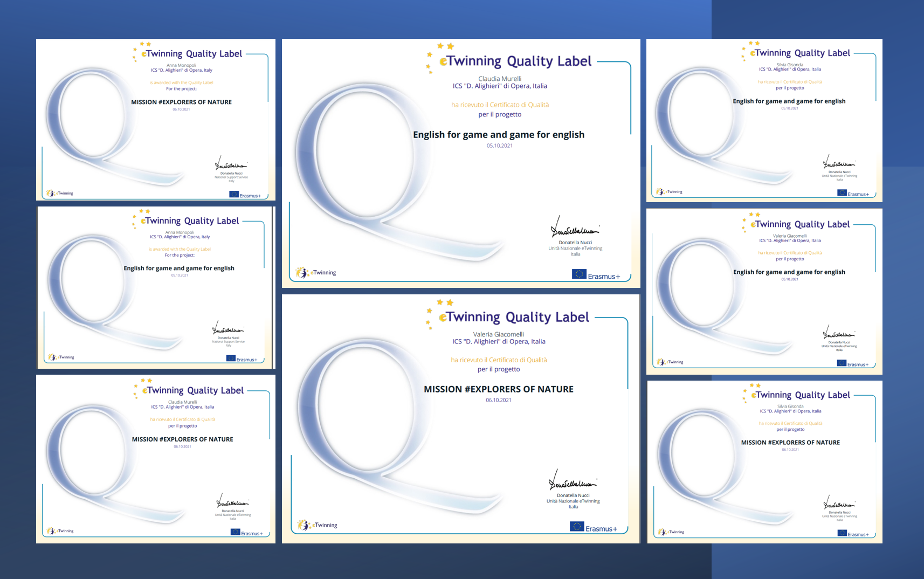Click Erasmus+ logo on Anna Monopoli's English-for-game certificate
This screenshot has height=579, width=924.
pyautogui.click(x=242, y=359)
